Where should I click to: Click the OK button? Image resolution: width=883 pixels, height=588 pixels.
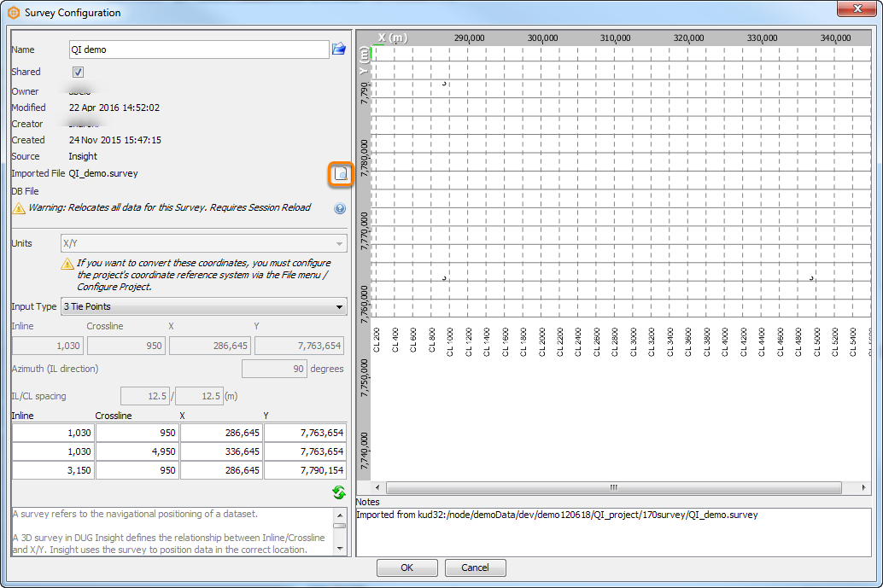(406, 568)
